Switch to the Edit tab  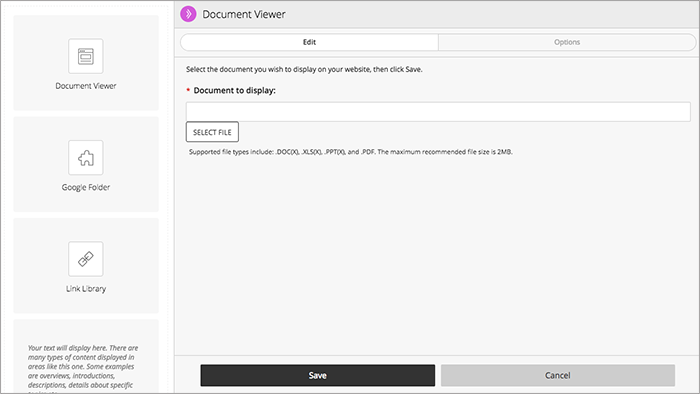[309, 42]
